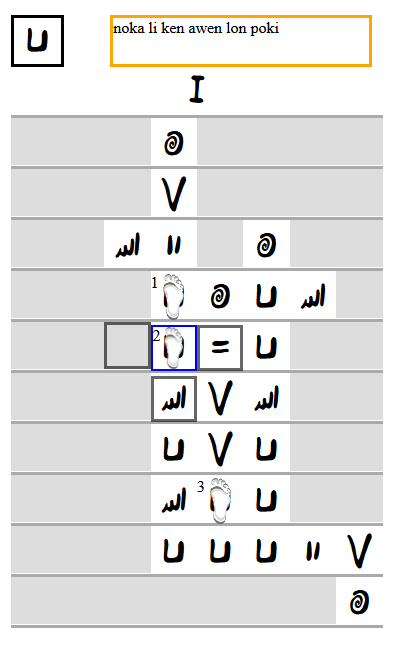Click the footprint marker numbered 3

(x=220, y=500)
